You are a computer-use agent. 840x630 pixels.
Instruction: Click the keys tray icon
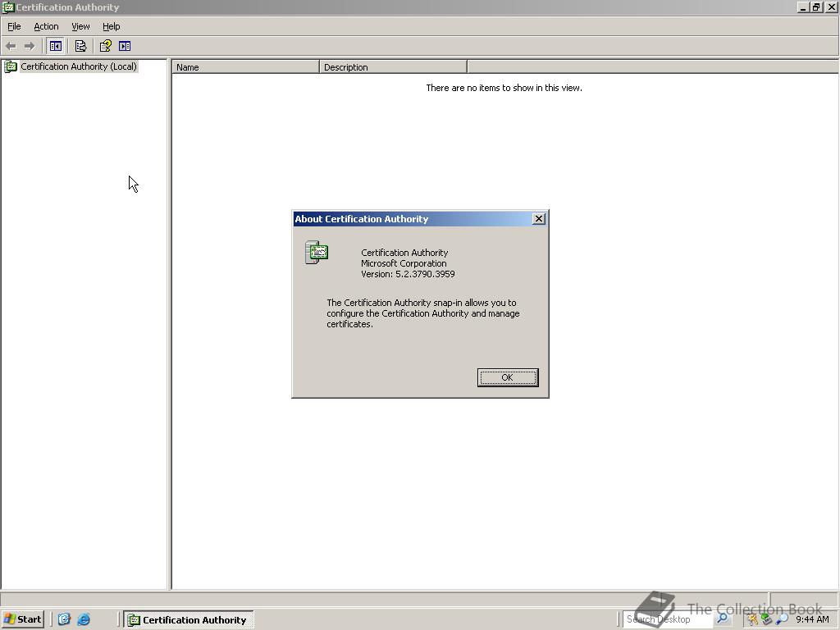tap(753, 620)
